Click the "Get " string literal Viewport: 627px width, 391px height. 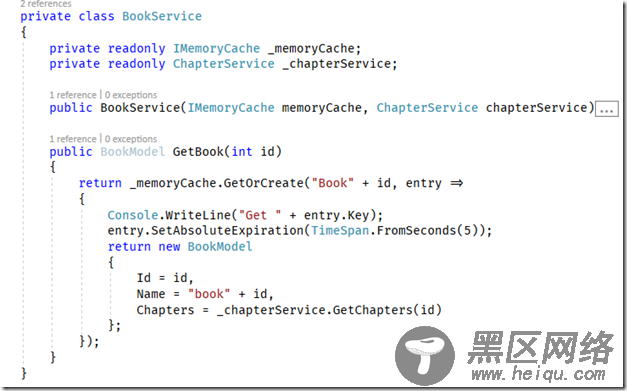260,215
